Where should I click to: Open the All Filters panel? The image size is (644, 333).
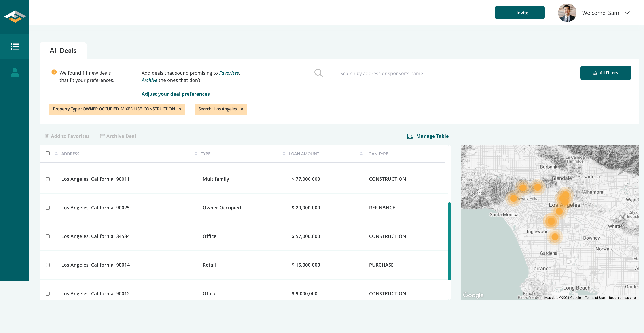(x=606, y=73)
